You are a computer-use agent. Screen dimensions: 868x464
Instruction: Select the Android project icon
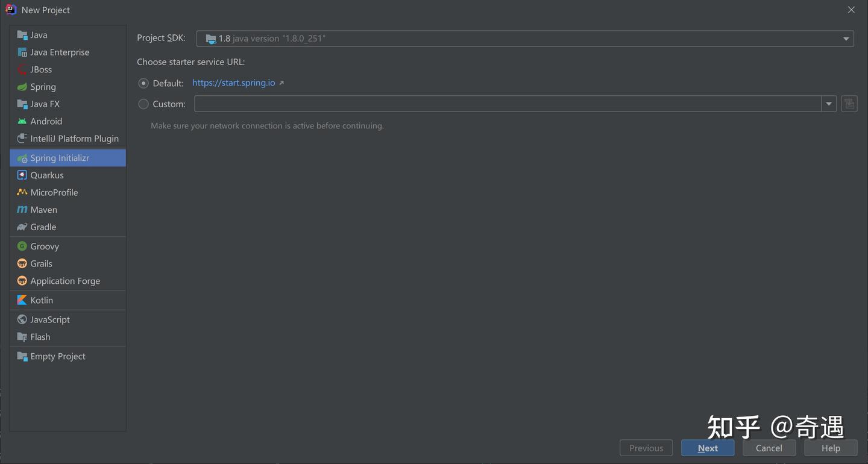click(21, 121)
